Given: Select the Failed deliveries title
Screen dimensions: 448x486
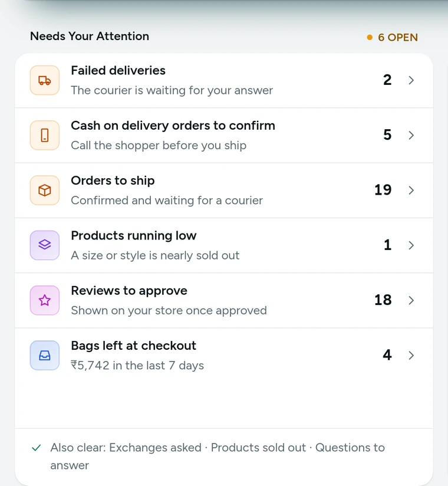Looking at the screenshot, I should point(118,70).
